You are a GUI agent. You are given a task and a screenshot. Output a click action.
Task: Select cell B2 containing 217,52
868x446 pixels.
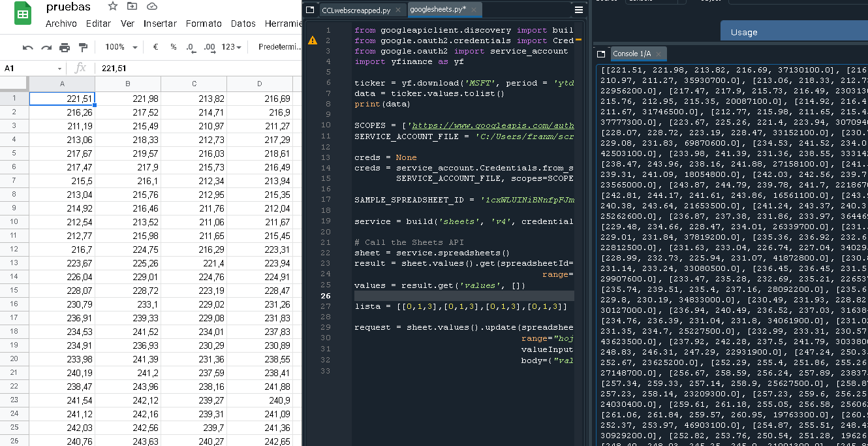point(128,112)
